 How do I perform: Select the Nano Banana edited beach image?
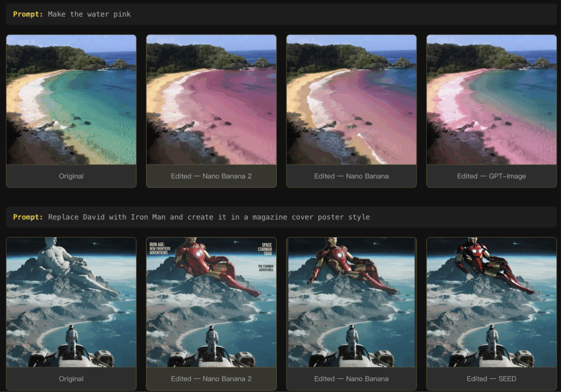(x=351, y=100)
